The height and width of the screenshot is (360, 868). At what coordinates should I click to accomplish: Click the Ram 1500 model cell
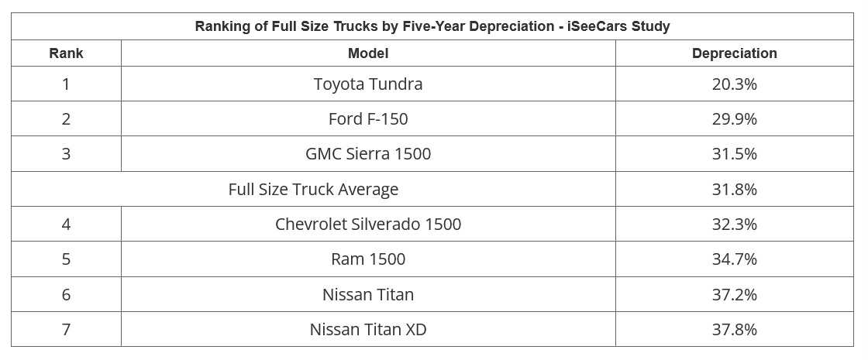[x=368, y=259]
